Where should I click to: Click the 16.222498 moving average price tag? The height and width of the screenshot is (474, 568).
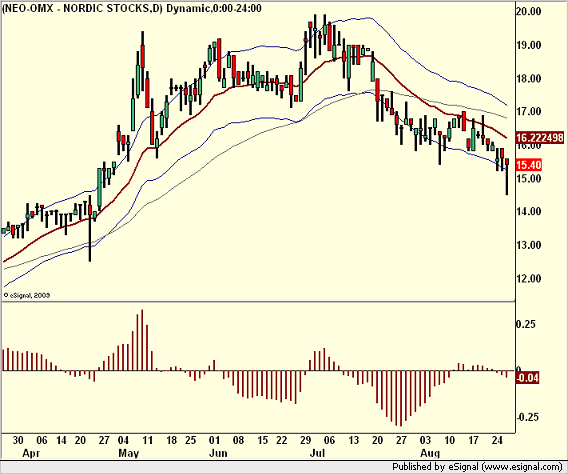(539, 138)
